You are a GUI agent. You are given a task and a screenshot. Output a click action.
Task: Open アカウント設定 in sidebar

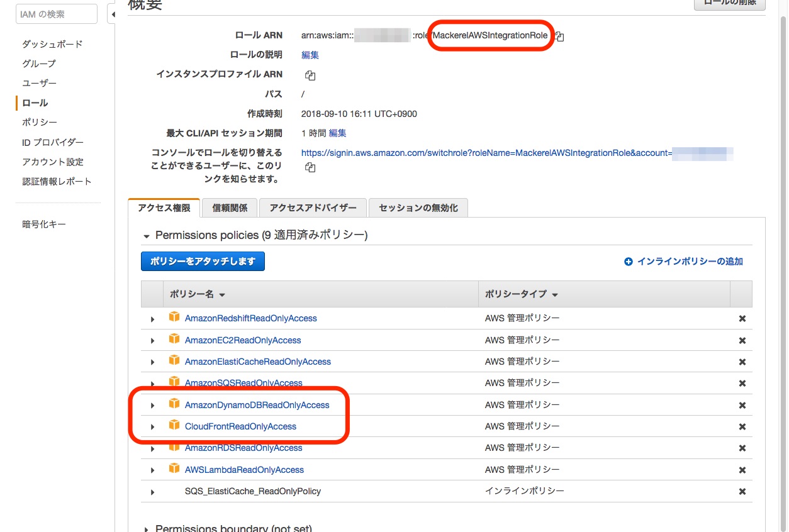click(53, 162)
